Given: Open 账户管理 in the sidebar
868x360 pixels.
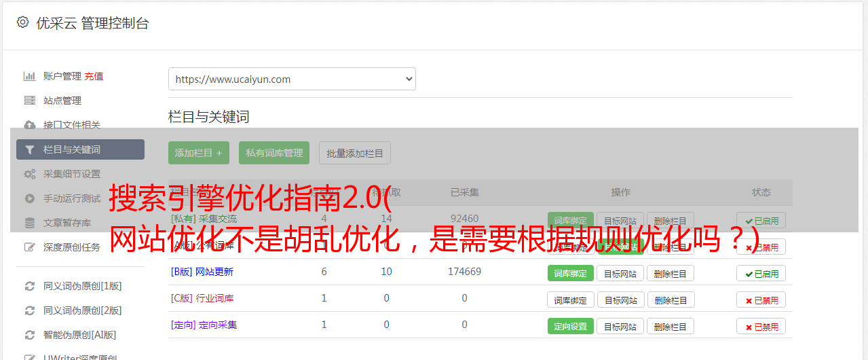Looking at the screenshot, I should click(62, 76).
